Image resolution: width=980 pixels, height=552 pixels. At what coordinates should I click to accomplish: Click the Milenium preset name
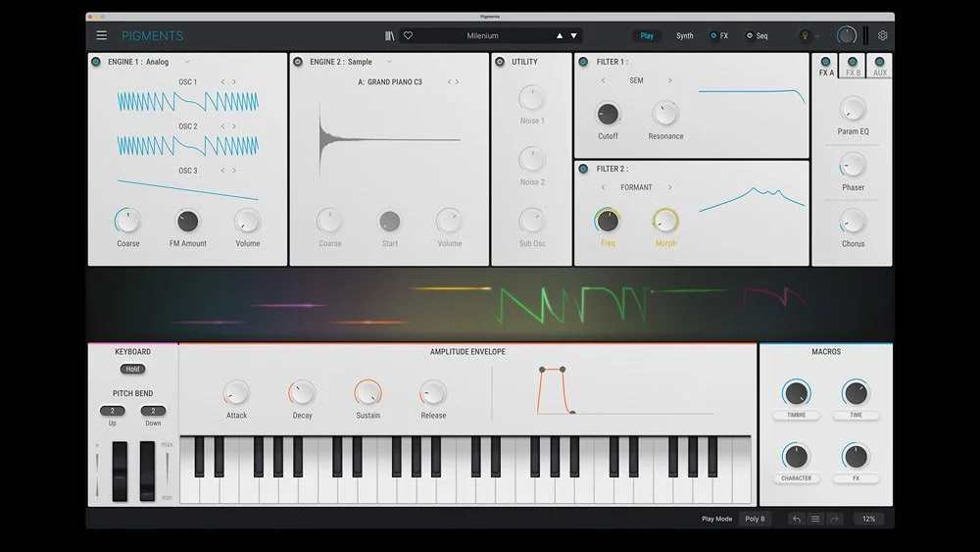[482, 35]
